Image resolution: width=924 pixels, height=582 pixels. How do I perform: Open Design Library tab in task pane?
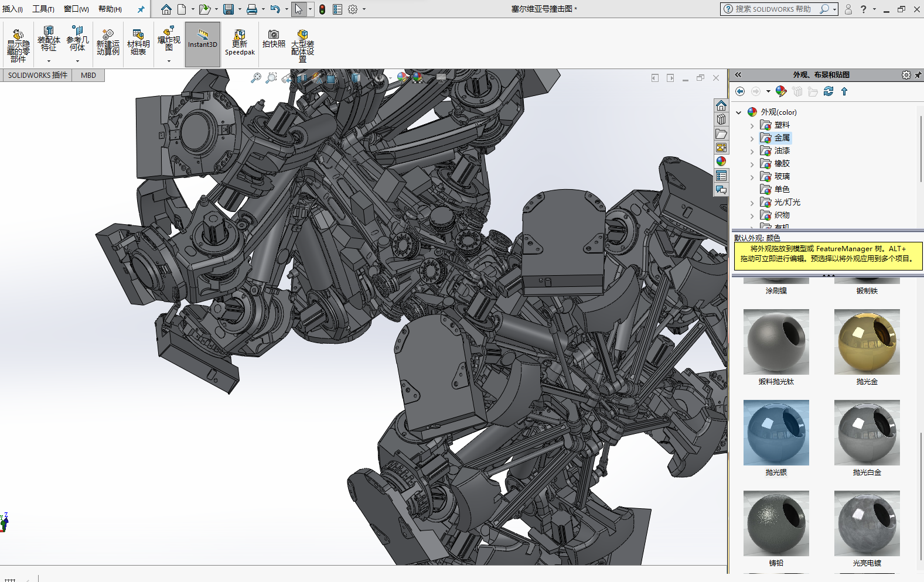[721, 119]
